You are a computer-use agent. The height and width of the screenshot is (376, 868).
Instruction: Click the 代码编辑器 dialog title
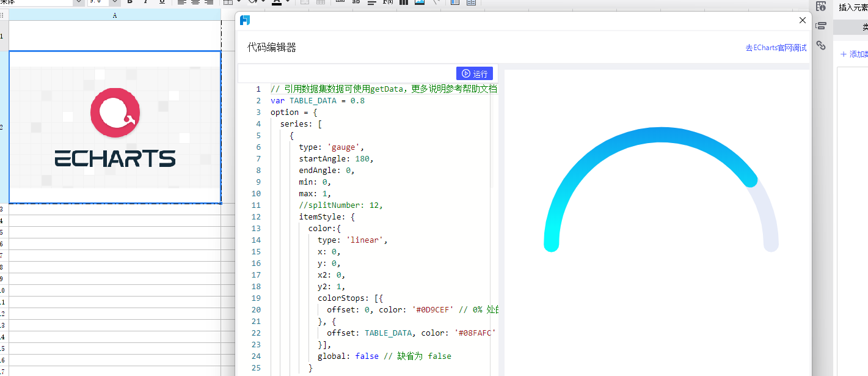[x=272, y=47]
